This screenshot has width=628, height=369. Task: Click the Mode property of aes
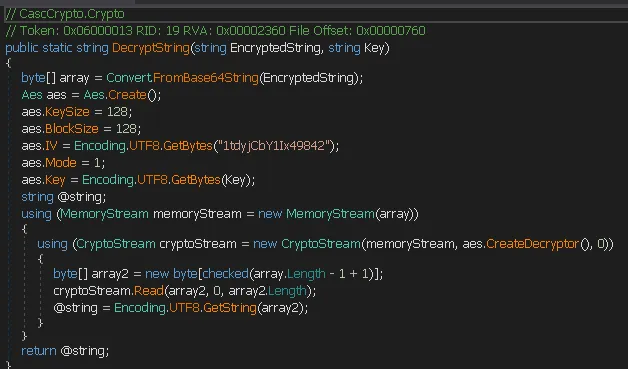tap(60, 163)
